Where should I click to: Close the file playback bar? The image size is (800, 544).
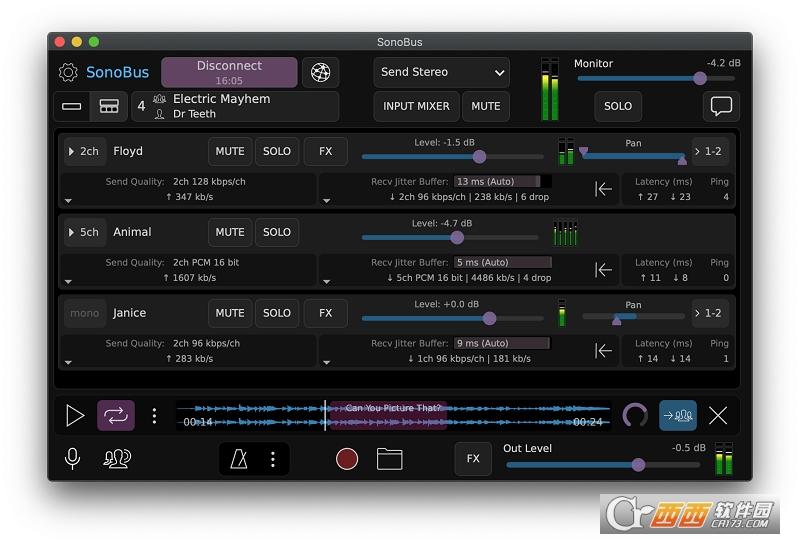[x=718, y=416]
